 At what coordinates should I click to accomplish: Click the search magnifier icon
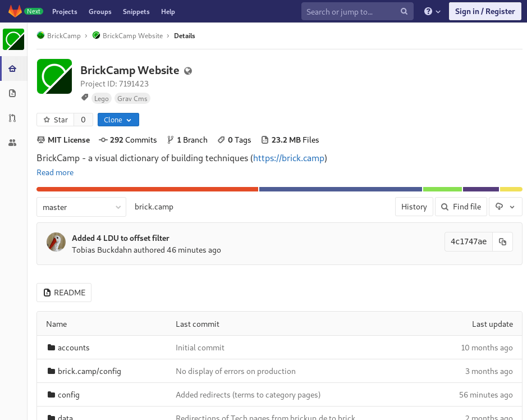[x=404, y=11]
